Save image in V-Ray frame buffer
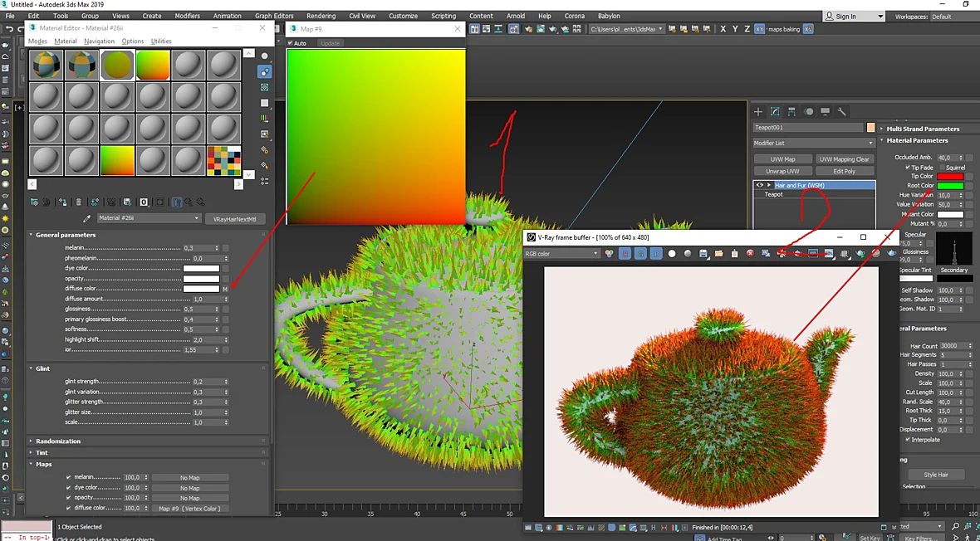 [x=703, y=254]
